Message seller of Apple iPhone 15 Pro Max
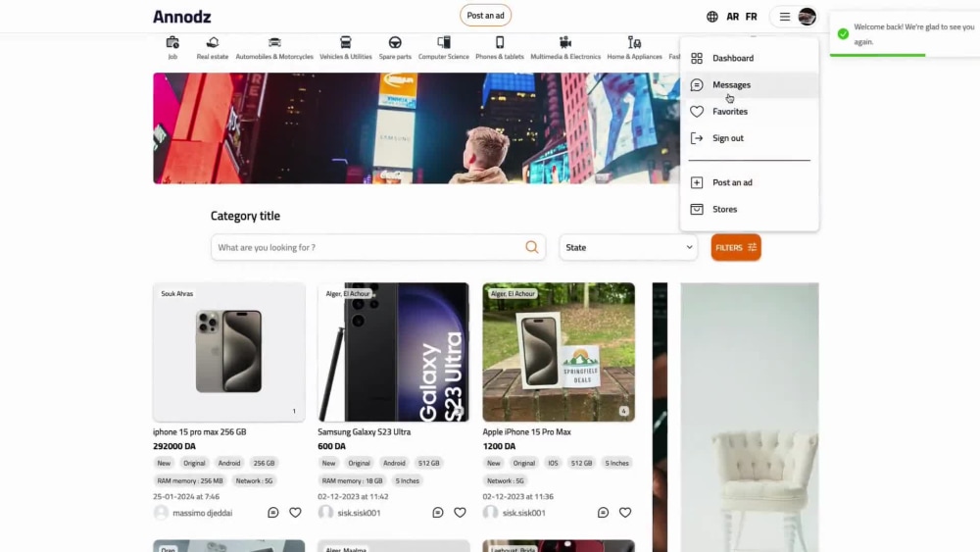The height and width of the screenshot is (552, 980). pyautogui.click(x=603, y=513)
